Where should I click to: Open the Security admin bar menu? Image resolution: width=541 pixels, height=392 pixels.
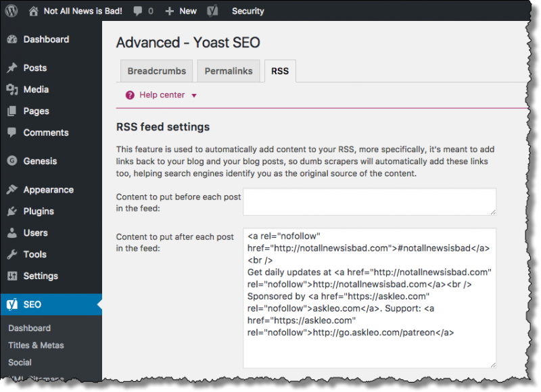(248, 11)
